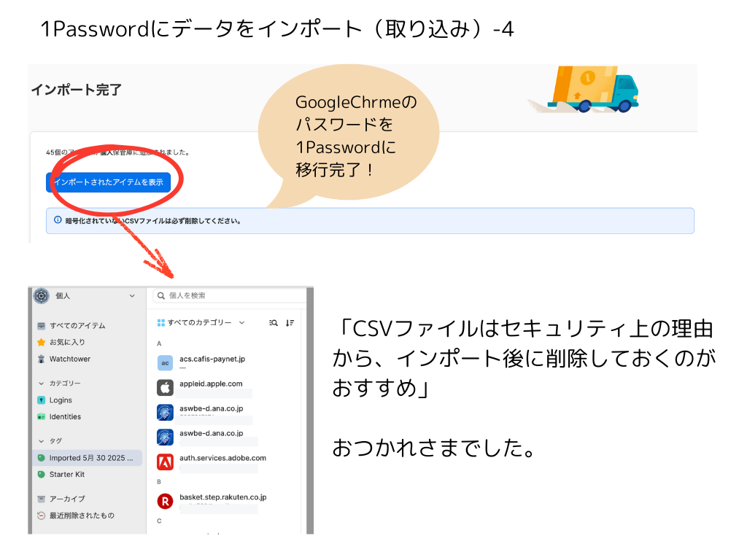This screenshot has width=747, height=560.
Task: Click the list search filter icon
Action: pos(274,323)
